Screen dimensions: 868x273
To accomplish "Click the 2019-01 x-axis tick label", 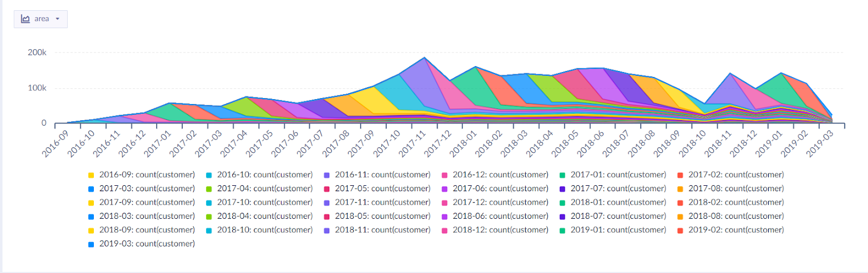I will (769, 144).
